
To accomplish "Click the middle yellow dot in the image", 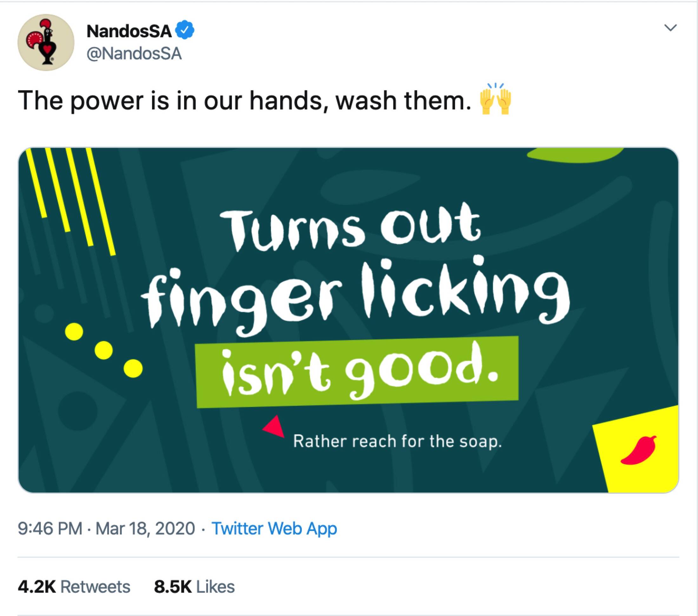I will [x=103, y=350].
